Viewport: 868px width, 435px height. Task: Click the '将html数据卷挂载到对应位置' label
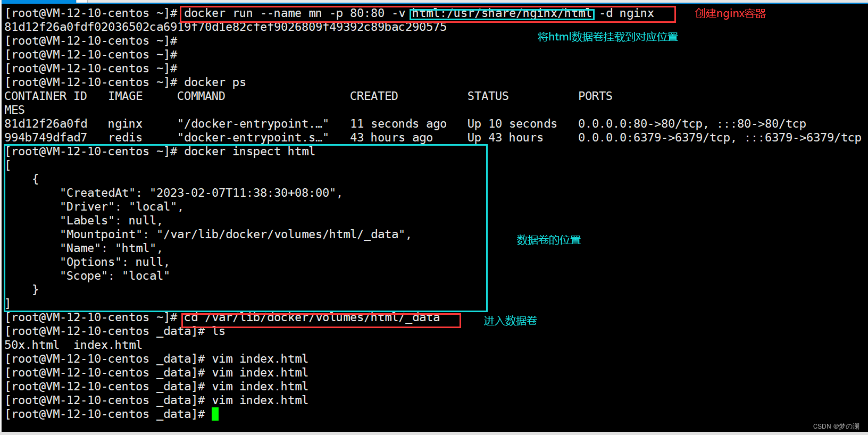pyautogui.click(x=608, y=37)
